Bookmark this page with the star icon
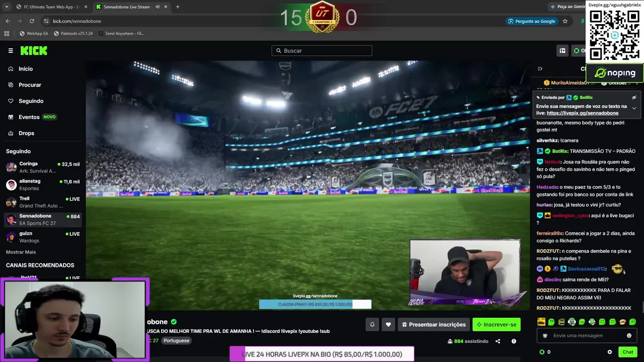This screenshot has width=644, height=362. coord(565,21)
